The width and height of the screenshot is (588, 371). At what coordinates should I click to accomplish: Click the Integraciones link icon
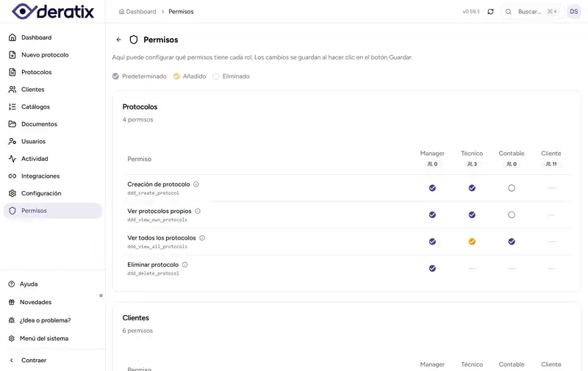12,176
